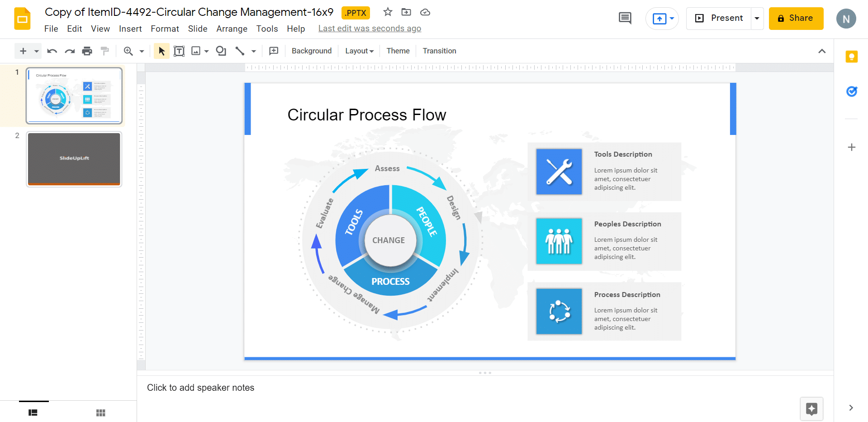Open the Present mode dropdown arrow
This screenshot has width=868, height=422.
coord(757,18)
